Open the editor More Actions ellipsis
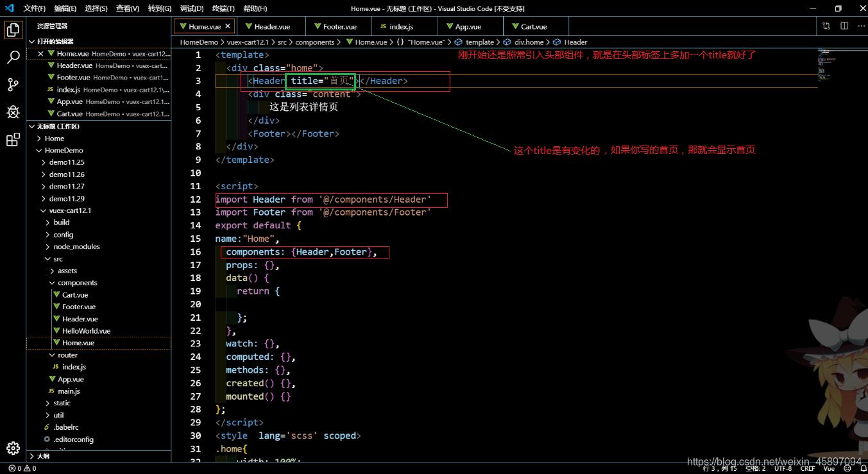Image resolution: width=868 pixels, height=474 pixels. (861, 26)
